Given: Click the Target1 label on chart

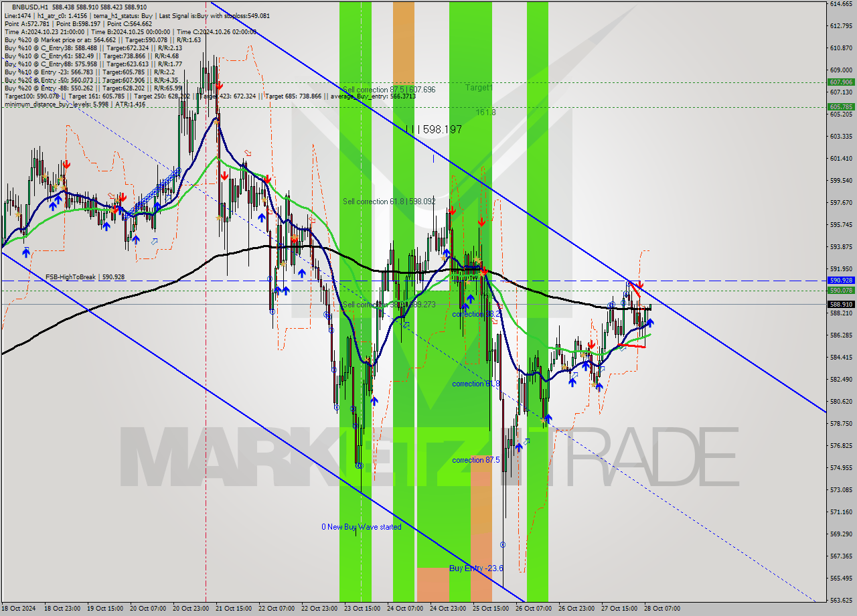Looking at the screenshot, I should click(479, 88).
